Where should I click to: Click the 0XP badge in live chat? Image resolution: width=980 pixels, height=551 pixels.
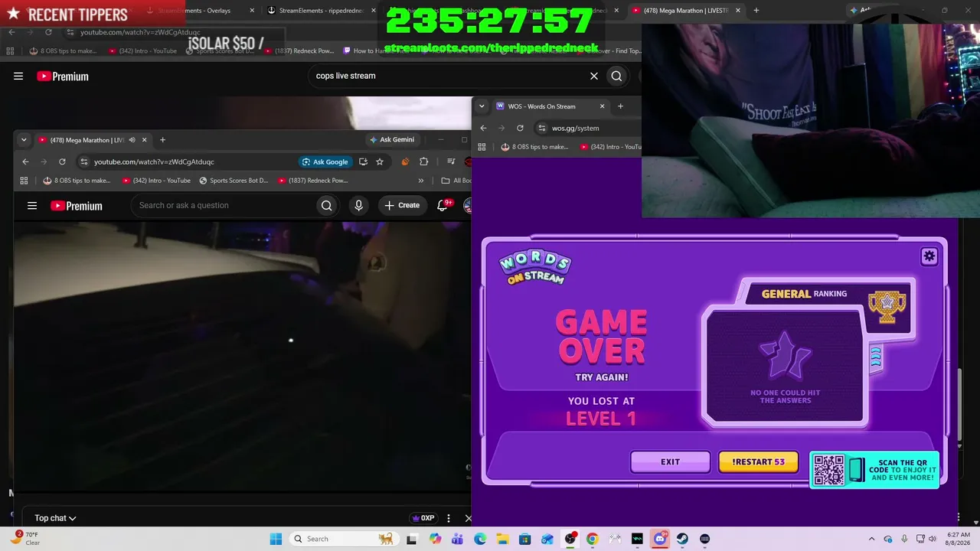pyautogui.click(x=423, y=518)
